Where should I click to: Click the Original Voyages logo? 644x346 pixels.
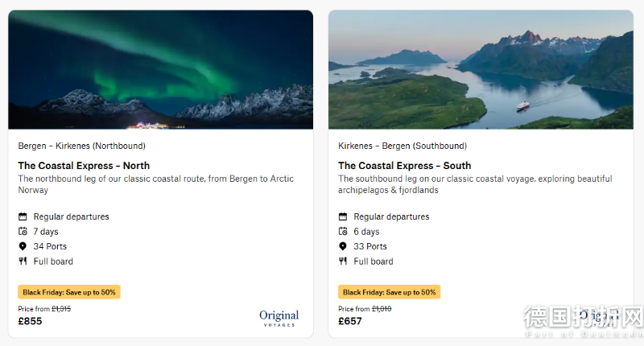(x=279, y=318)
